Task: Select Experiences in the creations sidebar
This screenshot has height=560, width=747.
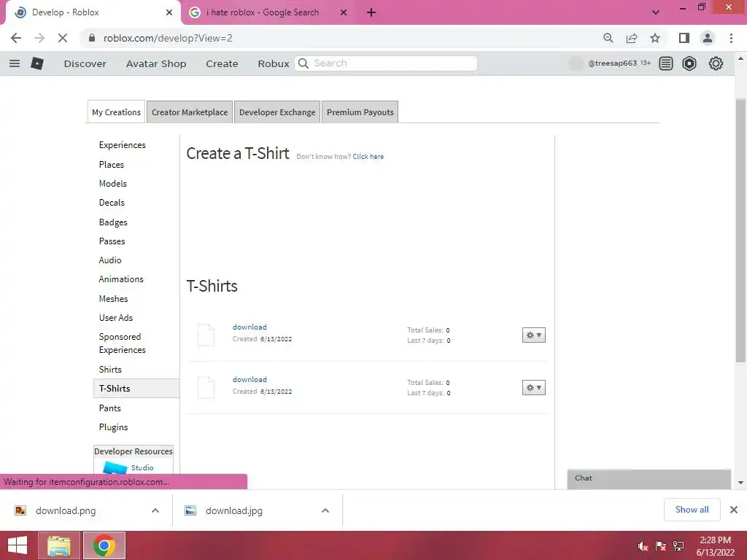Action: (123, 145)
